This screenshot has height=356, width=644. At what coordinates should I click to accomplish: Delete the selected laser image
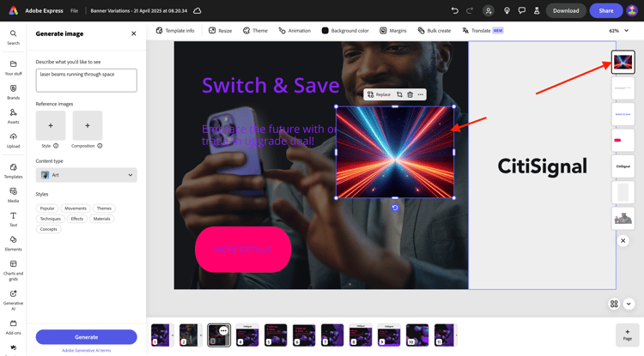[410, 94]
